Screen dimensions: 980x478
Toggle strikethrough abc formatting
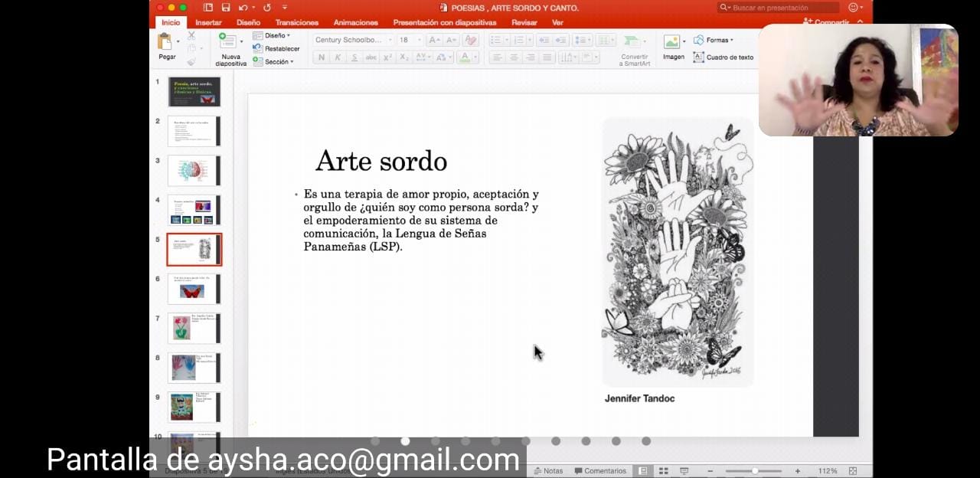tap(371, 57)
